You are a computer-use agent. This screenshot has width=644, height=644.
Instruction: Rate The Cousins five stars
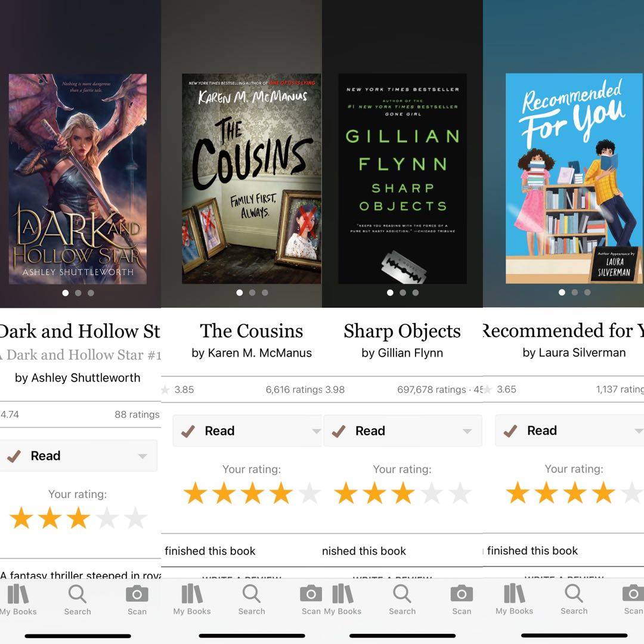[x=310, y=493]
